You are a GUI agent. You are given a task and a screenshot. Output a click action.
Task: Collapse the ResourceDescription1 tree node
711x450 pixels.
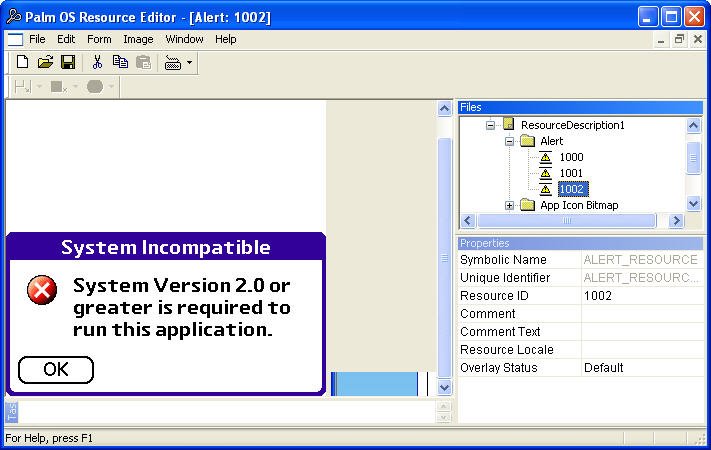490,125
